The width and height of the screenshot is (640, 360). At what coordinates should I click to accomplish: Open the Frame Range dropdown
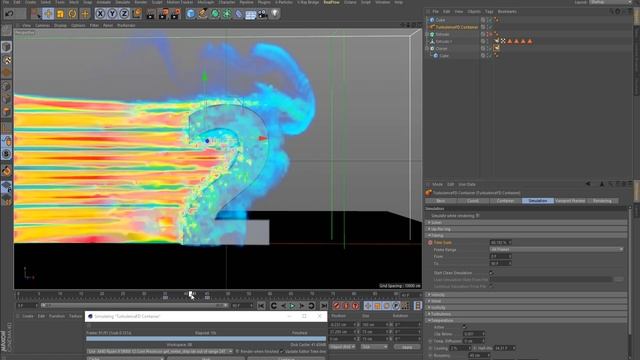(556, 249)
